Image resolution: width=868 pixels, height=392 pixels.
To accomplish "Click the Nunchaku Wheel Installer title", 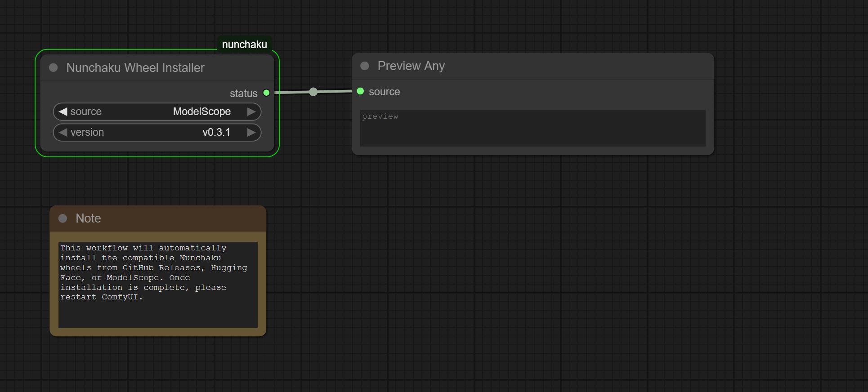I will pos(135,68).
